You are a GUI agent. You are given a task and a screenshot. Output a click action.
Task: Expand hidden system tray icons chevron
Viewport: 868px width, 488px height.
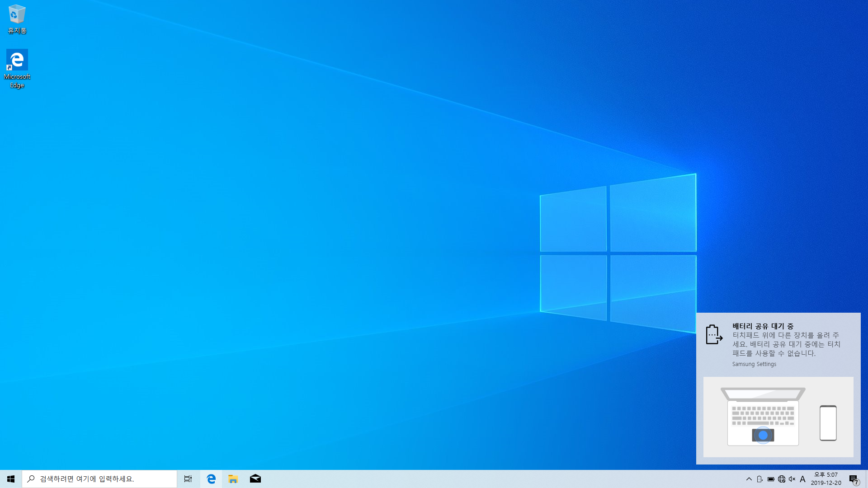pyautogui.click(x=749, y=479)
